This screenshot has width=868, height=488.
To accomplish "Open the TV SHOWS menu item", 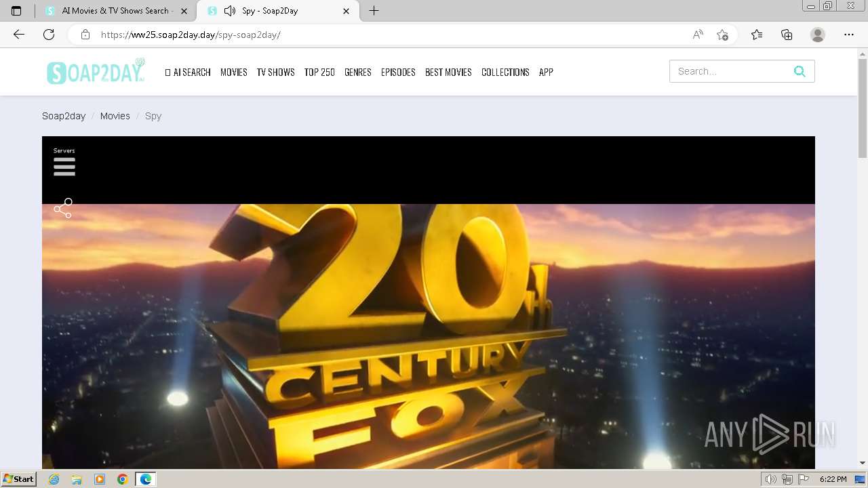I will (x=275, y=72).
